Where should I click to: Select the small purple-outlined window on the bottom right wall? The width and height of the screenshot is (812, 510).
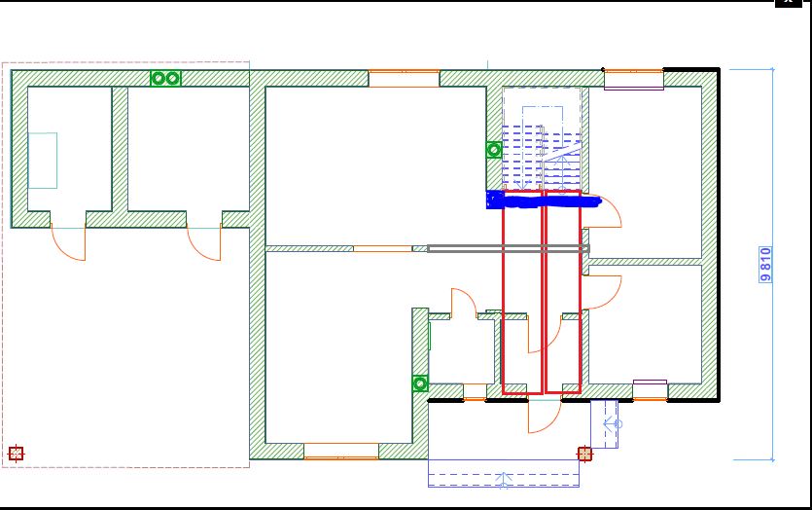point(650,389)
